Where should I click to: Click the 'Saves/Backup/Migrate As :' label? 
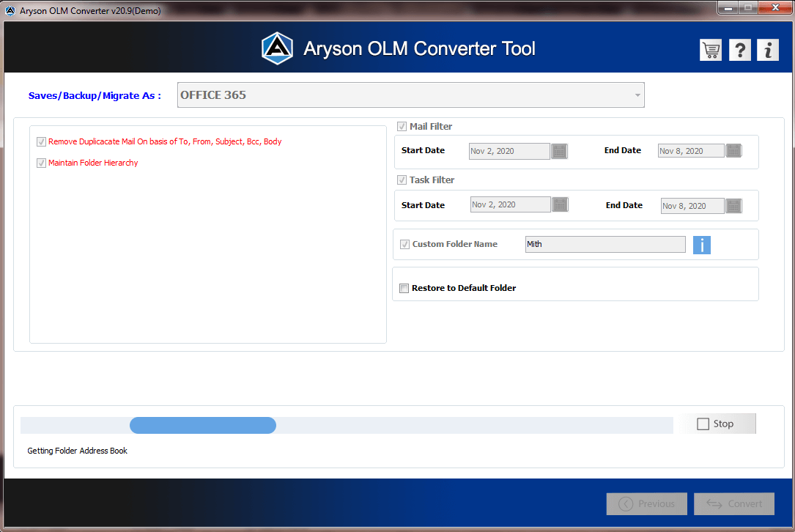(95, 96)
